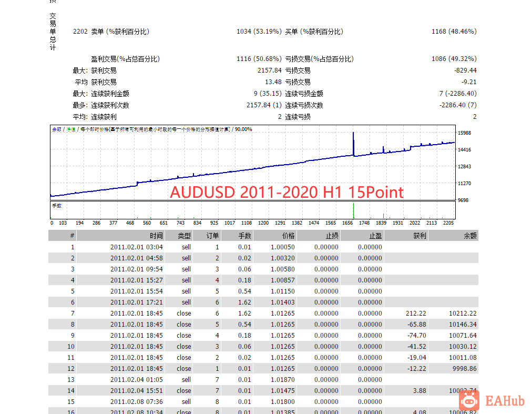Screen dimensions: 532x414
Task: Click the large balance spike on chart
Action: click(353, 144)
